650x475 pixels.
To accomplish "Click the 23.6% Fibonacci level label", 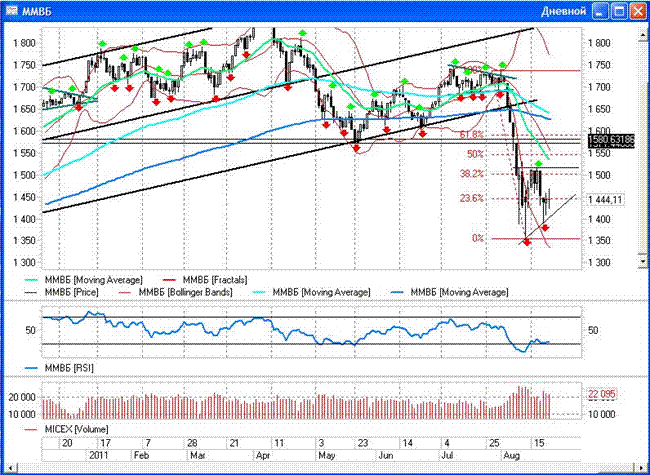I will click(x=472, y=198).
